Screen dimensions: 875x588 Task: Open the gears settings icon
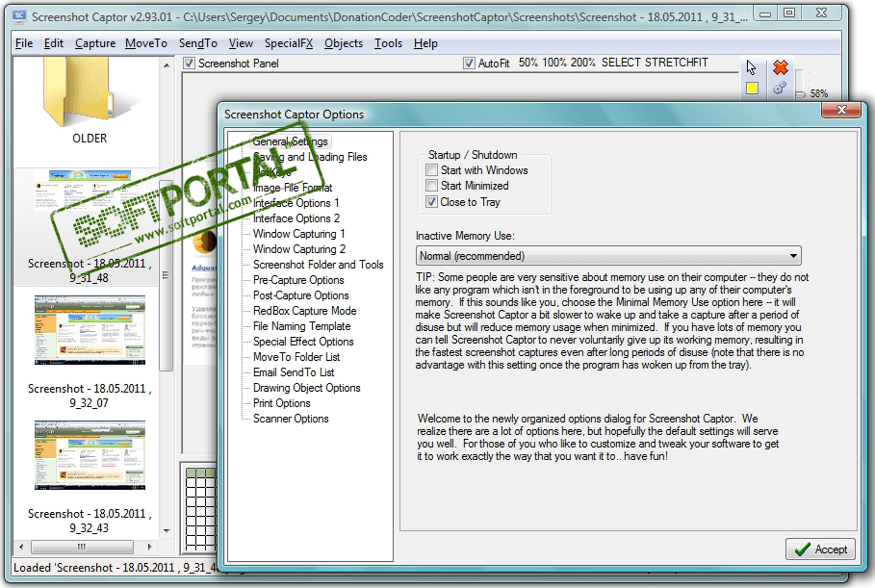click(x=780, y=89)
